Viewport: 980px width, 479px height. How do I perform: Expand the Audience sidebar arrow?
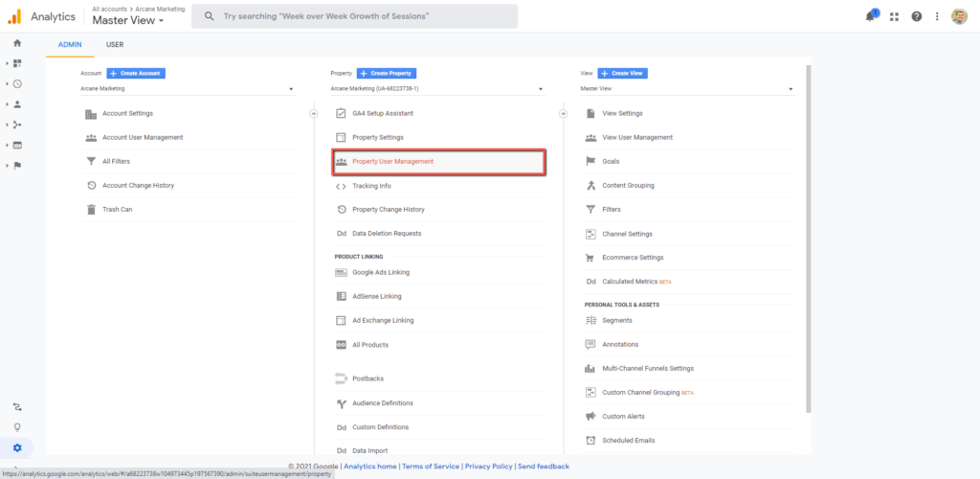(8, 104)
